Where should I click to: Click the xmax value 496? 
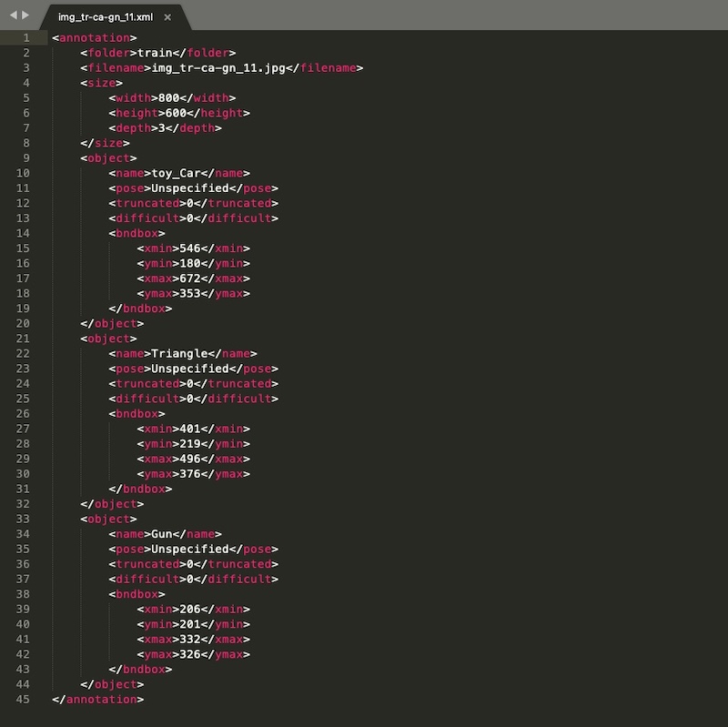point(190,459)
